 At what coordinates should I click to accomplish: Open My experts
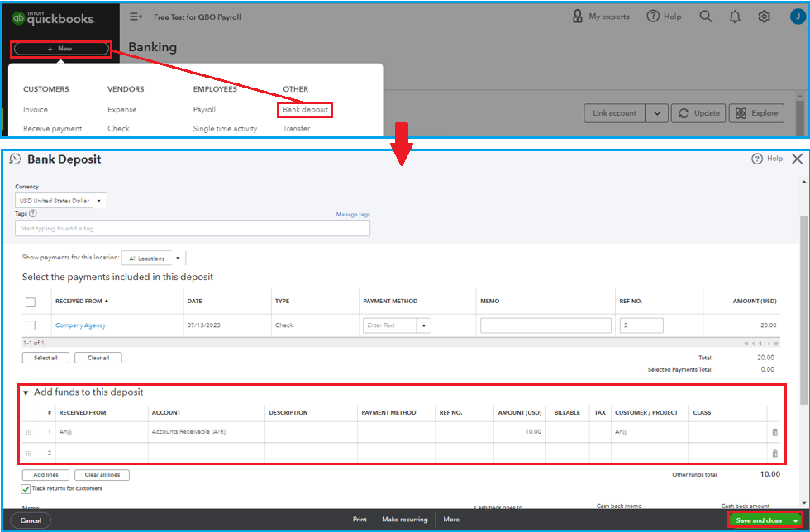coord(601,17)
